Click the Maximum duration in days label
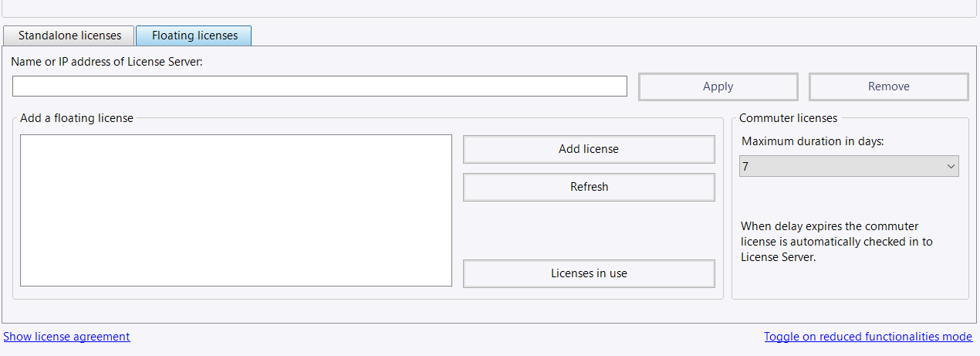980x356 pixels. [x=813, y=141]
